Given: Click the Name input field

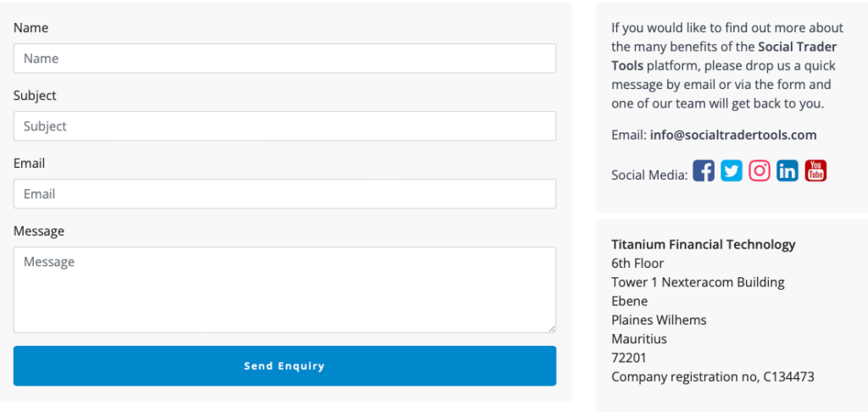Looking at the screenshot, I should tap(284, 58).
